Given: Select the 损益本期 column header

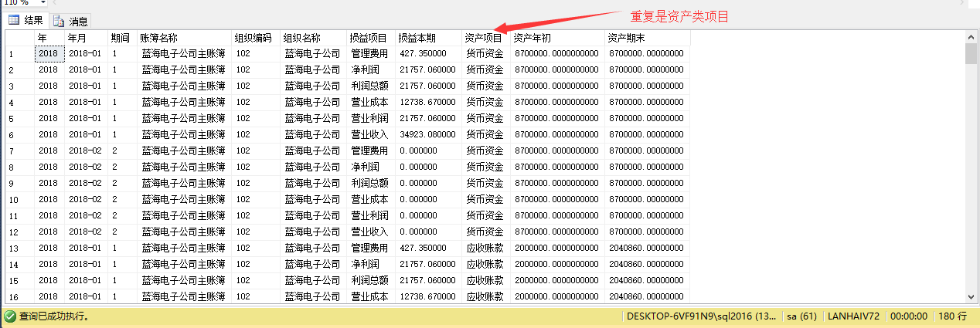Looking at the screenshot, I should coord(429,37).
